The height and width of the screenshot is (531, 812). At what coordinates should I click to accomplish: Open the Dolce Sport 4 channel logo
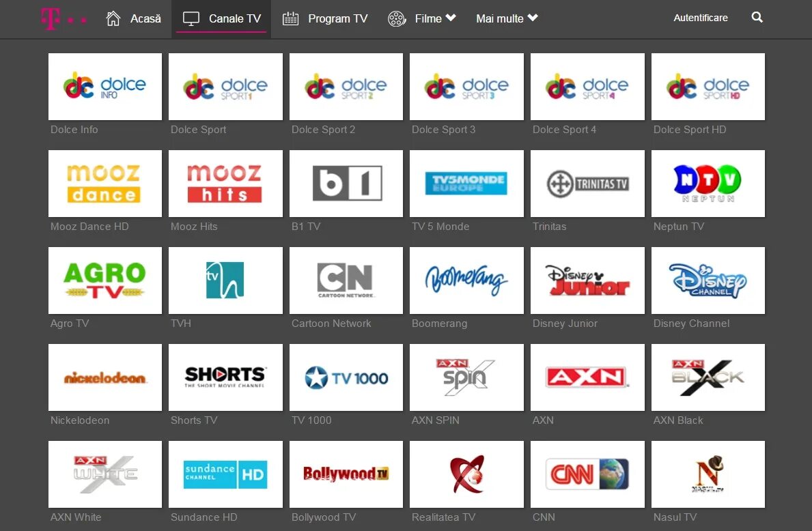[x=587, y=87]
